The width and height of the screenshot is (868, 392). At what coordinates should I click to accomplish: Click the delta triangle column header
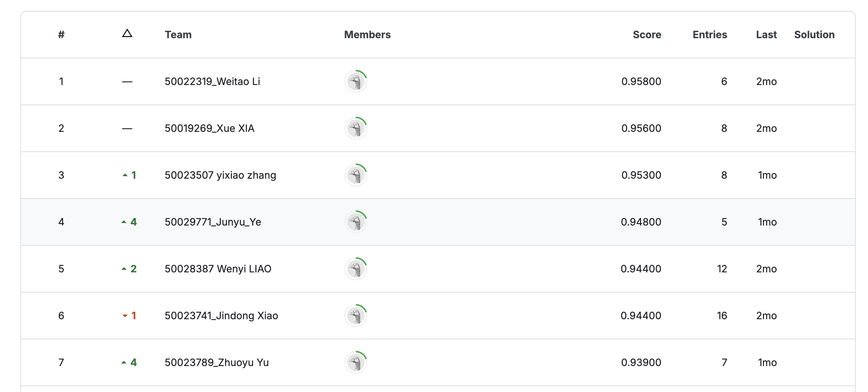coord(127,34)
